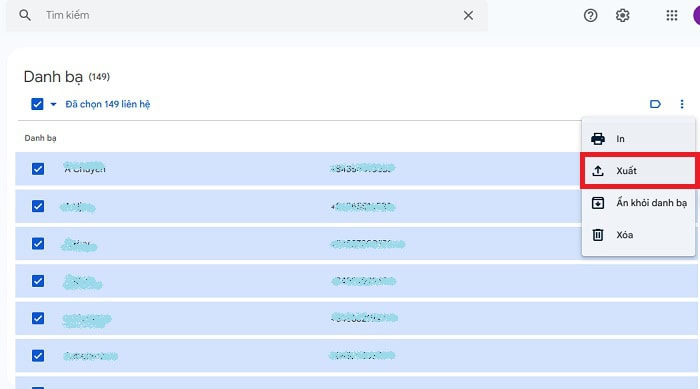Uncheck the first contact row checkbox
This screenshot has height=389, width=700.
[38, 169]
